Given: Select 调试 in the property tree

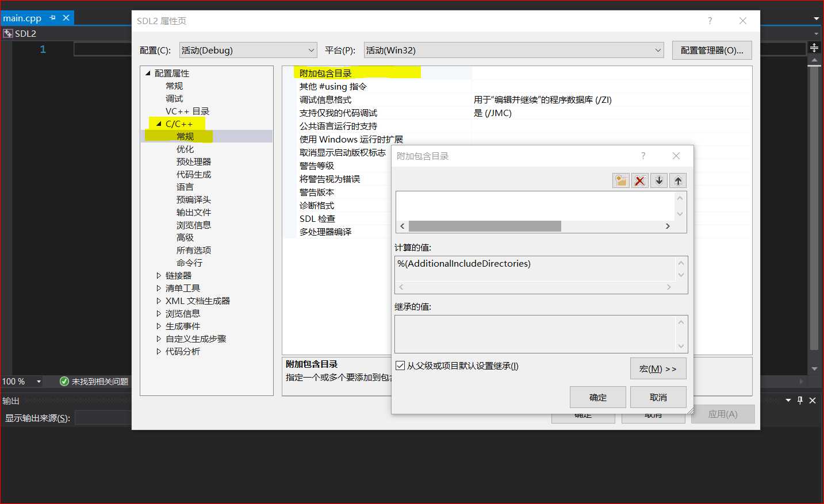Looking at the screenshot, I should coord(174,98).
